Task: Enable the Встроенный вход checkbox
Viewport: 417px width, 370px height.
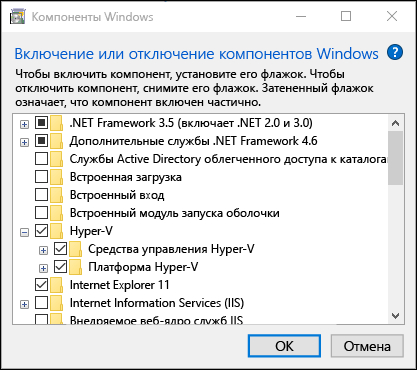Action: pyautogui.click(x=41, y=195)
